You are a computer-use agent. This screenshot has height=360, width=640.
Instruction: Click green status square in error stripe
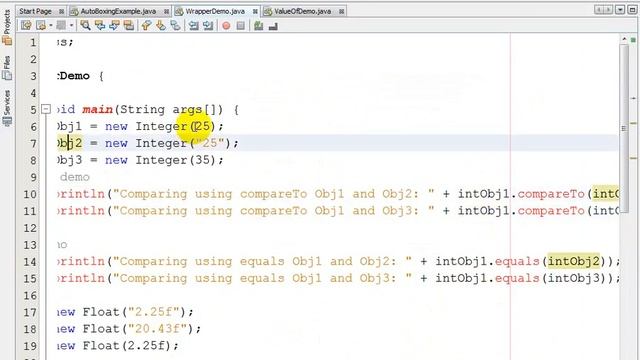[633, 40]
